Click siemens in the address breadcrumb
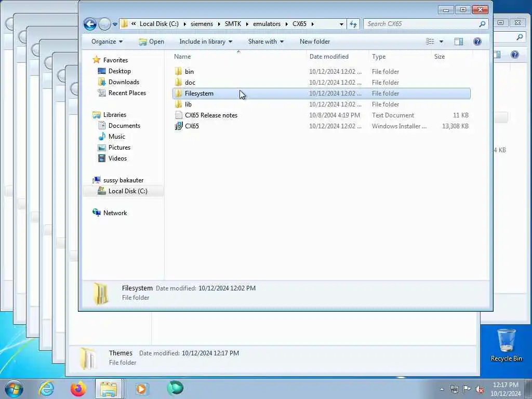Viewport: 532px width, 399px height. click(x=202, y=24)
